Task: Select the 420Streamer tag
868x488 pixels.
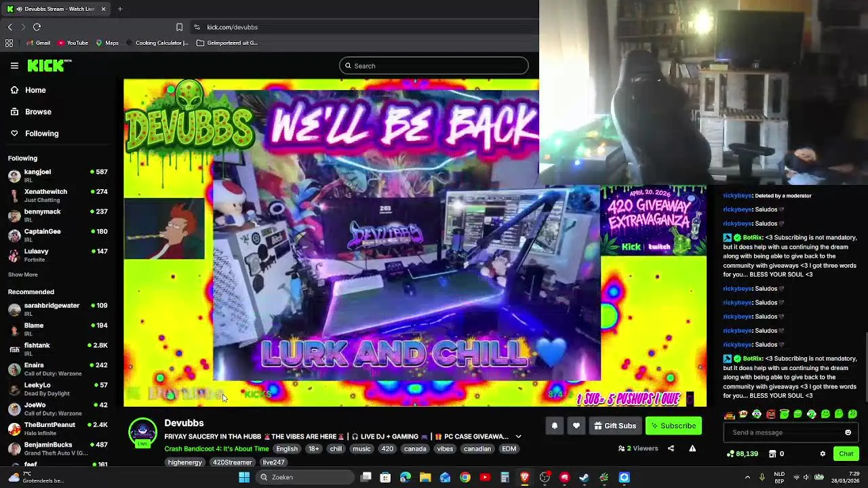Action: point(232,462)
